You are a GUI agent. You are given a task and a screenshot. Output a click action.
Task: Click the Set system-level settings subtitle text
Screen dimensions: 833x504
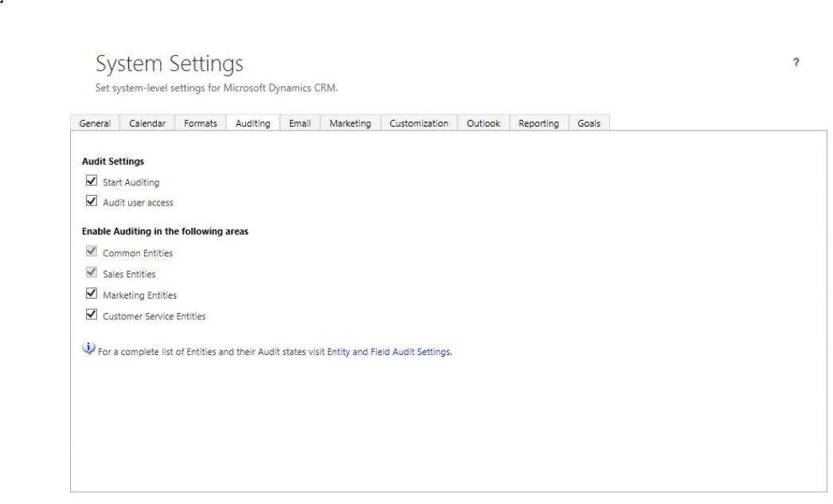point(217,88)
